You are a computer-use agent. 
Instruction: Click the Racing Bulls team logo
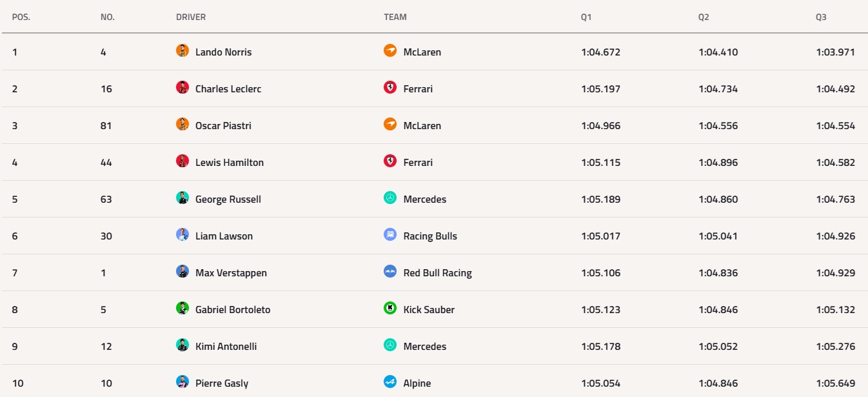(390, 234)
